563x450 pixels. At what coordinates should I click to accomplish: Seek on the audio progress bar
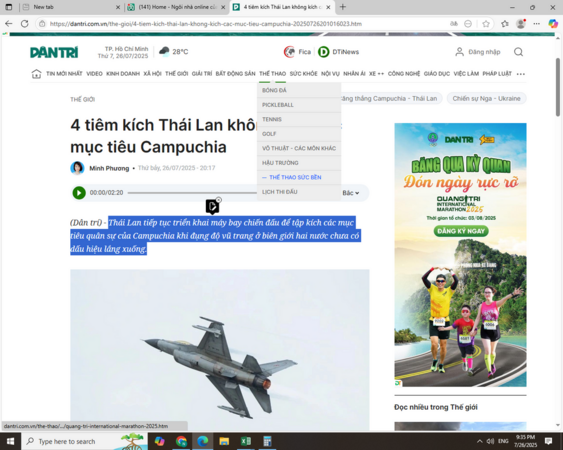[x=192, y=193]
